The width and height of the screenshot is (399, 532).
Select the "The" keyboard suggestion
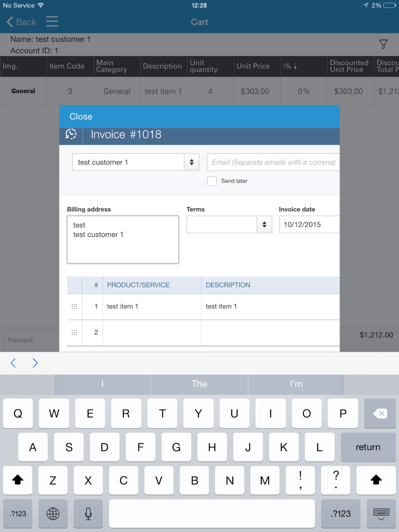[x=199, y=384]
